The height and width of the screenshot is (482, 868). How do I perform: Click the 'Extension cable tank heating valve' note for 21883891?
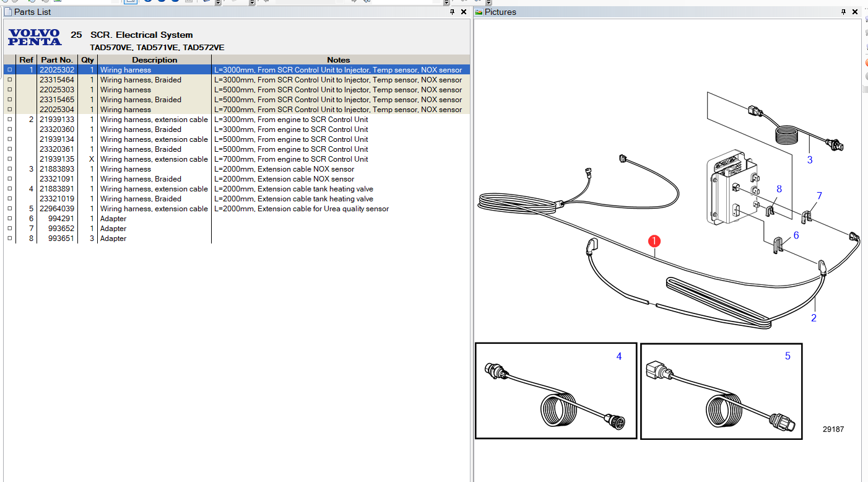pos(294,189)
